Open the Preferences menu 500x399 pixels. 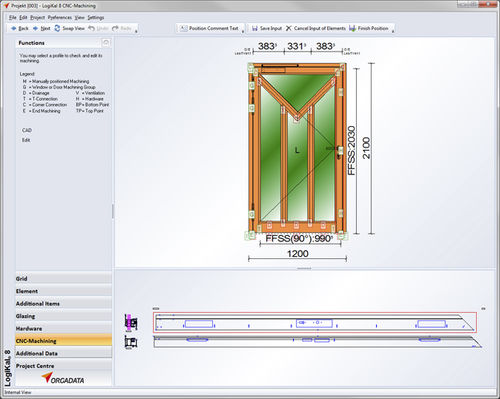point(60,17)
